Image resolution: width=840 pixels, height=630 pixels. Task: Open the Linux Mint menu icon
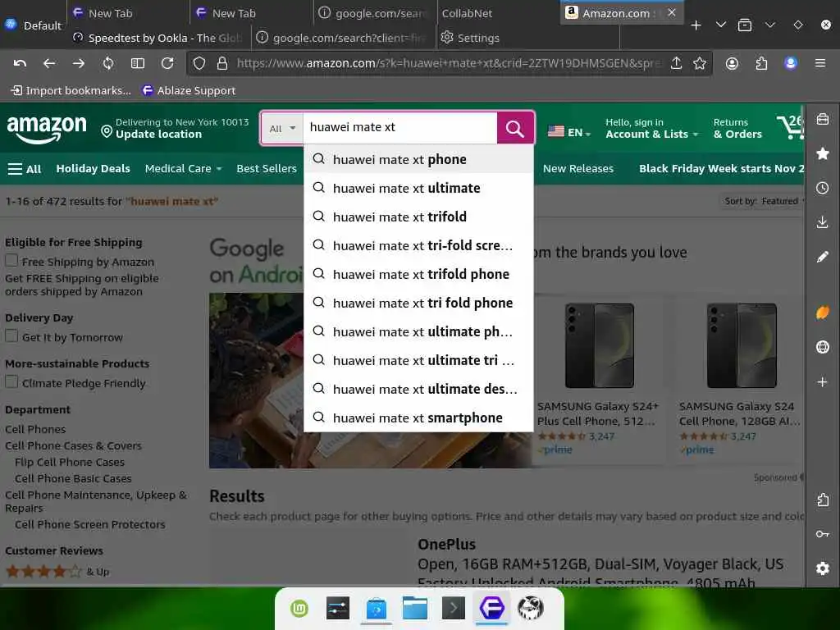[299, 609]
